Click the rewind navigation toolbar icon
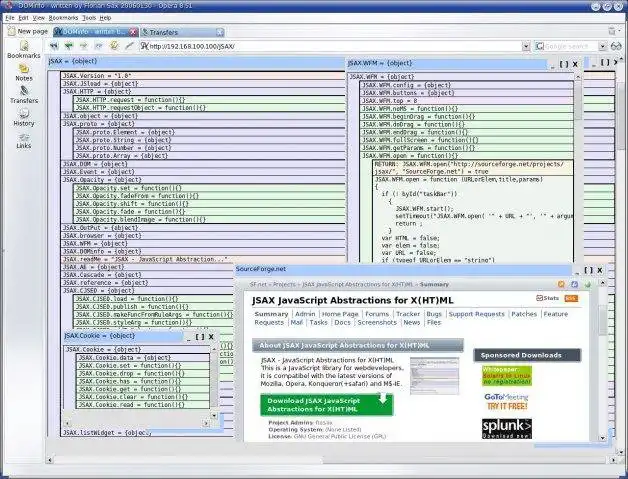 coord(54,46)
